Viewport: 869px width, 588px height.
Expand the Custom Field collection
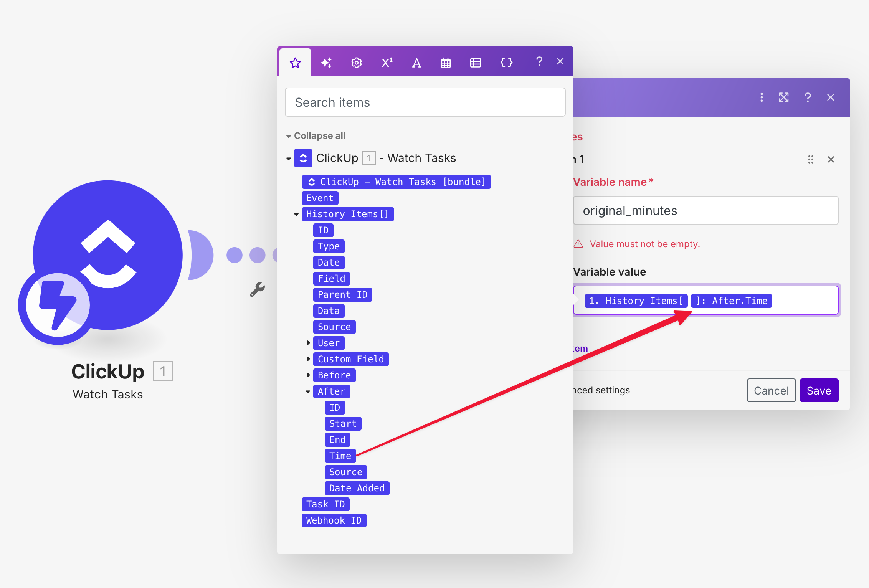point(308,359)
